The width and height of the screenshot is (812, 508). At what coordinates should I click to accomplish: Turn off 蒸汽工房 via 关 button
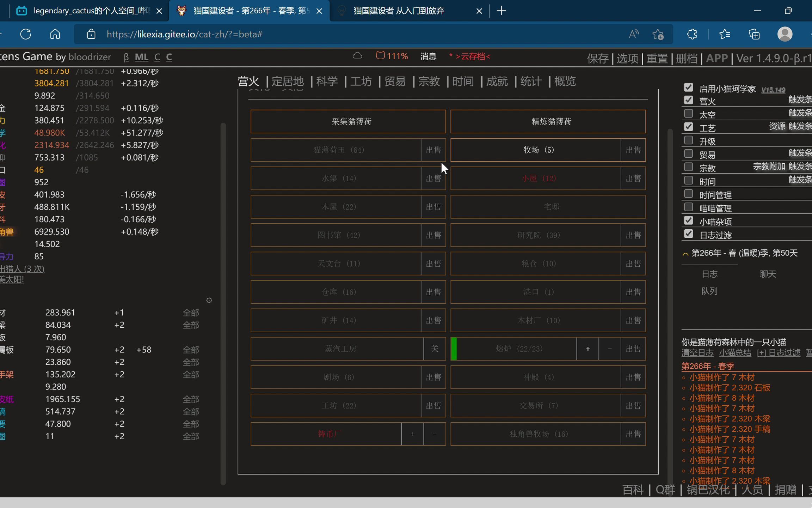pos(435,349)
